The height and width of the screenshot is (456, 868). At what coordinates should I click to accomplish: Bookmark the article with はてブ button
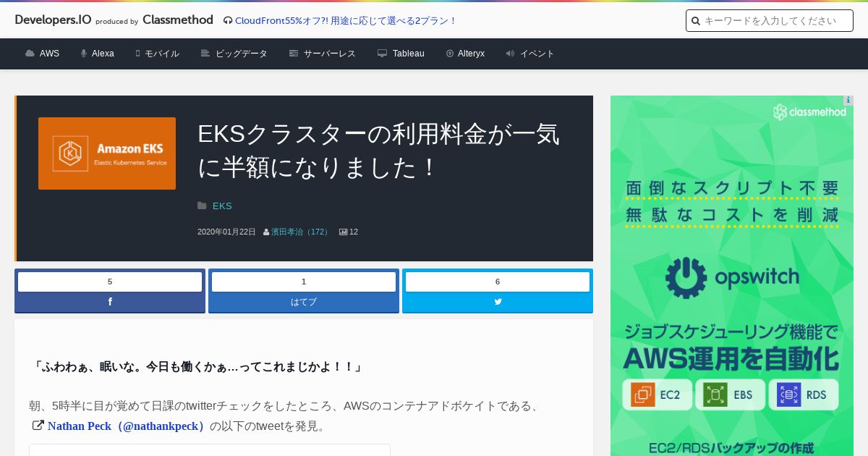[304, 302]
